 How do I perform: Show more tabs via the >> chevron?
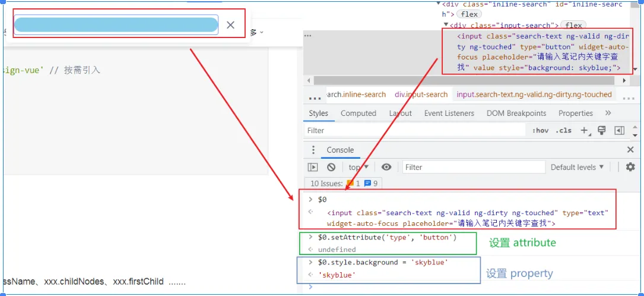click(608, 113)
